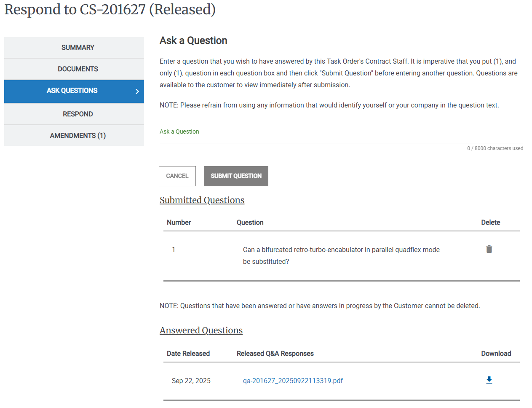Screen dimensions: 532x408
Task: Go to the Documents section
Action: coord(78,69)
